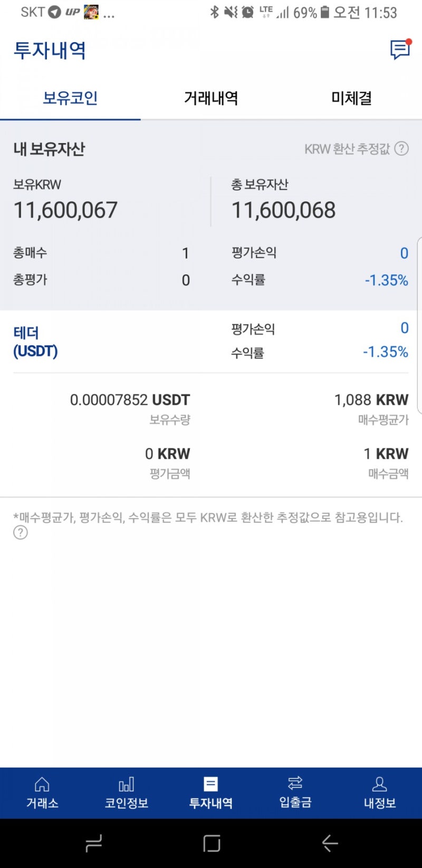Select the 보유코인 tab
The height and width of the screenshot is (868, 422).
pos(70,98)
